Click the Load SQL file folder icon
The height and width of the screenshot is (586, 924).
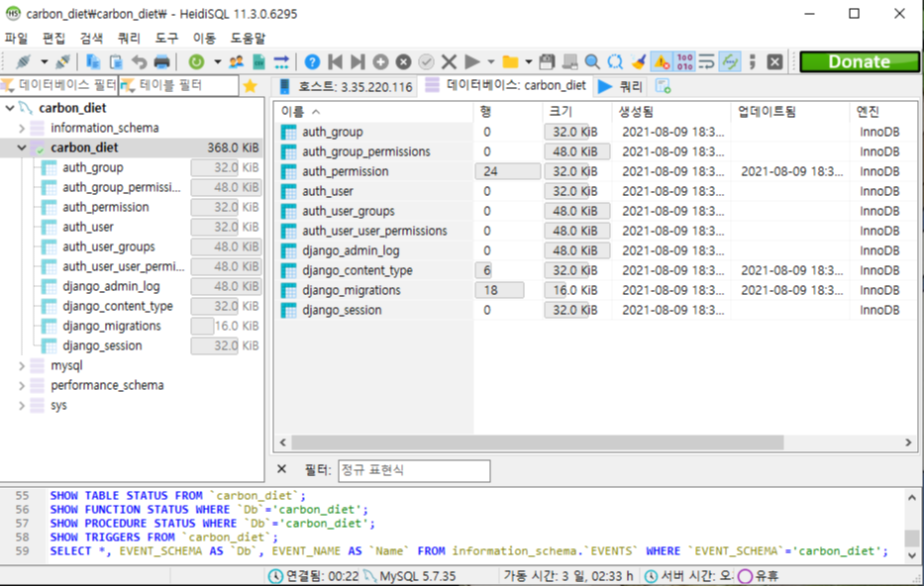(510, 61)
